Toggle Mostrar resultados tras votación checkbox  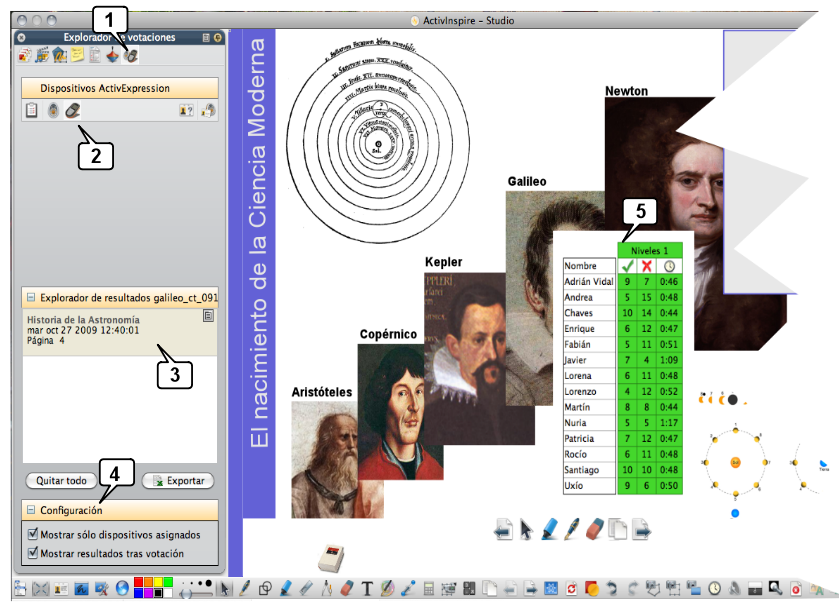[x=31, y=553]
